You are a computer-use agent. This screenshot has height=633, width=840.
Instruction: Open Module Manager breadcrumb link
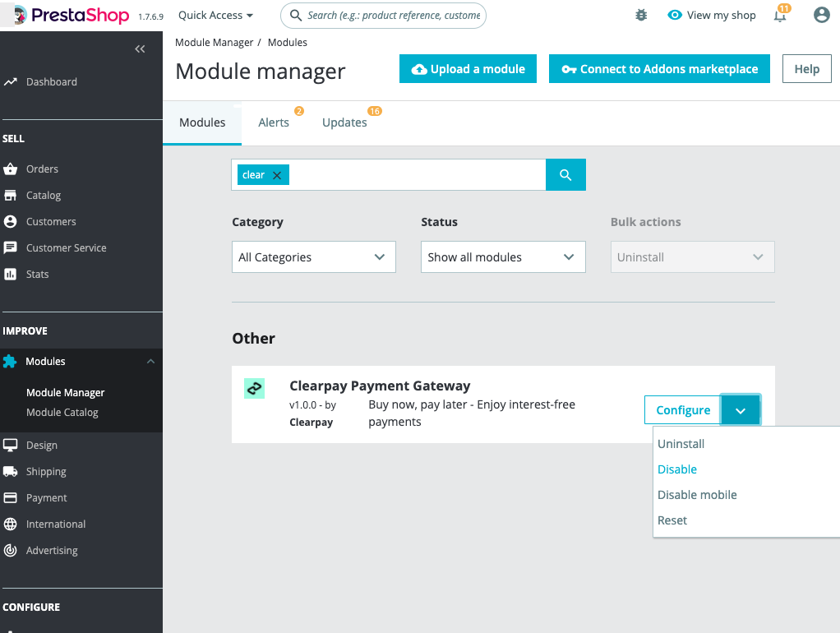215,43
